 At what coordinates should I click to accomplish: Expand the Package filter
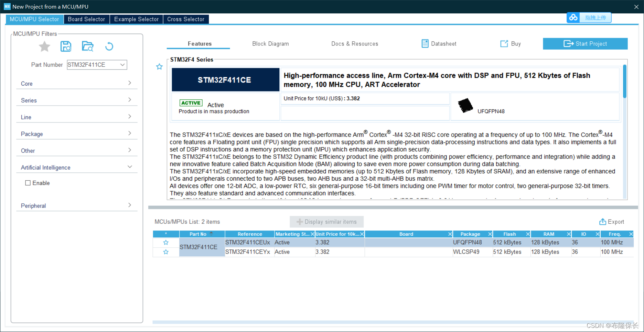pyautogui.click(x=77, y=134)
